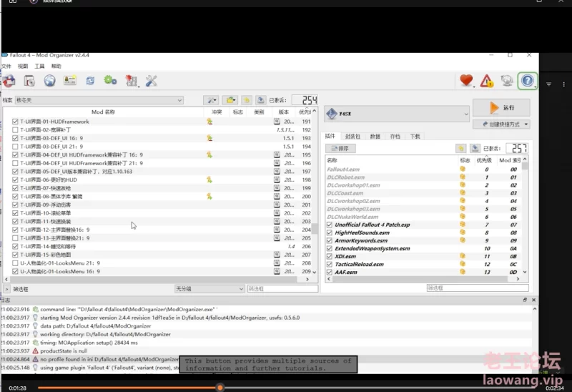572x392 pixels.
Task: Uncheck AAF.esm plugin checkbox
Action: [330, 272]
